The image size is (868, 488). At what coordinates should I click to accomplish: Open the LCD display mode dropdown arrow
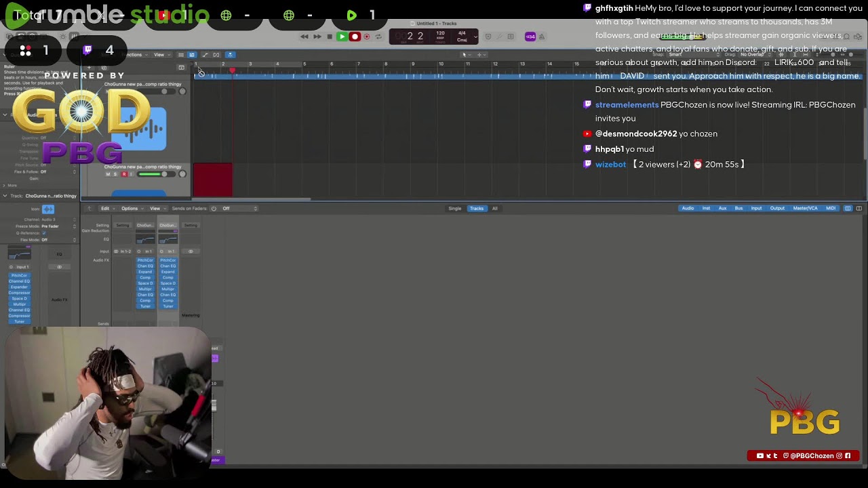coord(475,37)
